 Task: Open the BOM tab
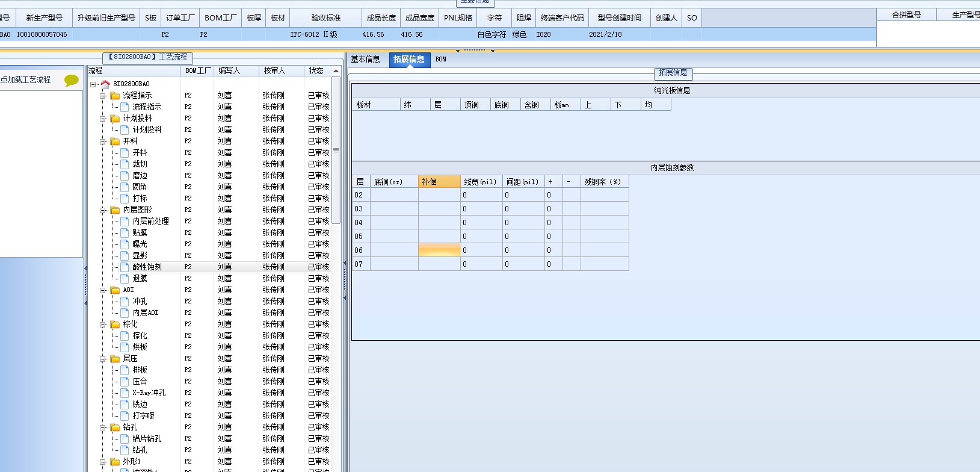(441, 60)
